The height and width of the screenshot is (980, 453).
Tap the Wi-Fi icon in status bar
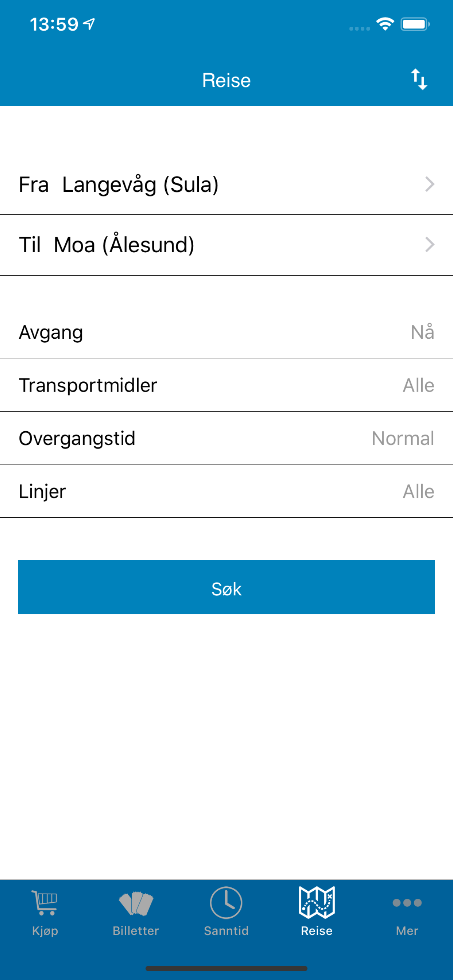(384, 24)
